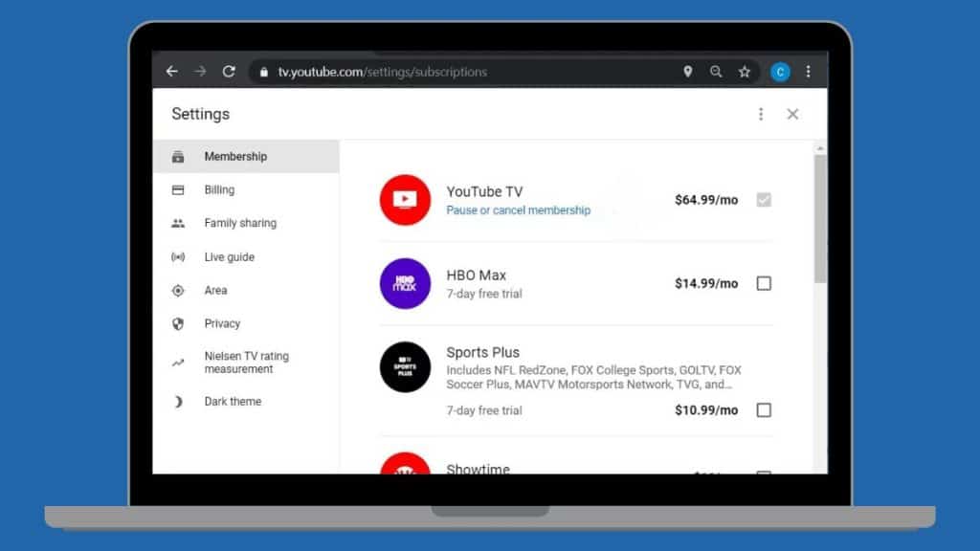Click the Sports Plus channel description text

coord(593,377)
